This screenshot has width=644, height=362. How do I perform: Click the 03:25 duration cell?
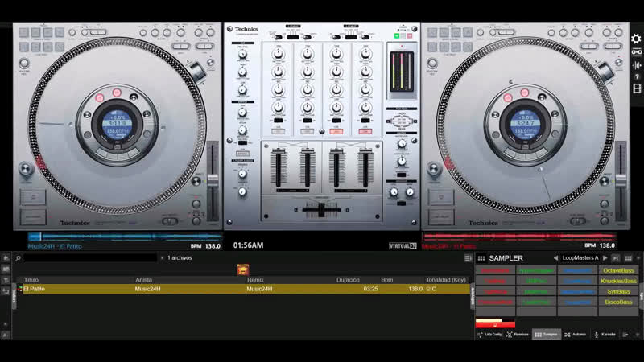tap(370, 289)
